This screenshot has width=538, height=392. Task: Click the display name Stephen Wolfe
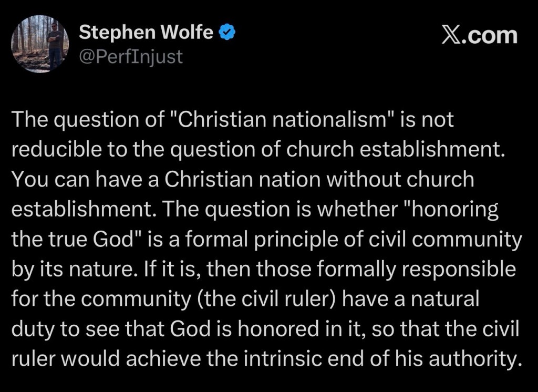point(146,33)
